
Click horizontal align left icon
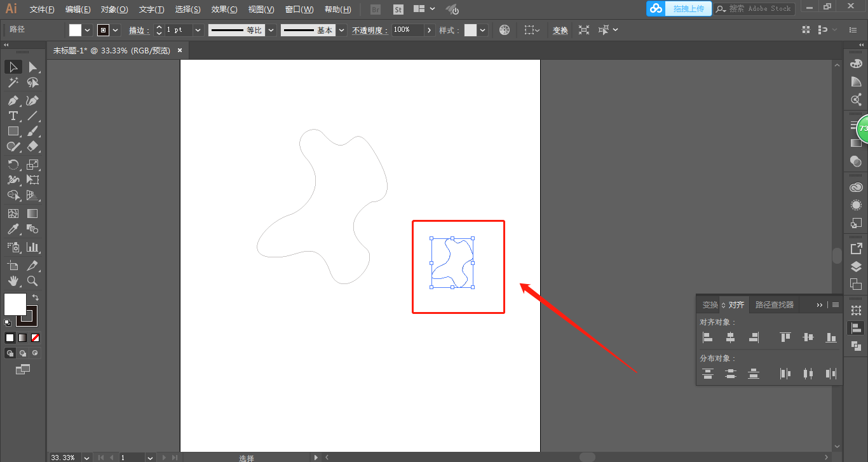pyautogui.click(x=708, y=337)
